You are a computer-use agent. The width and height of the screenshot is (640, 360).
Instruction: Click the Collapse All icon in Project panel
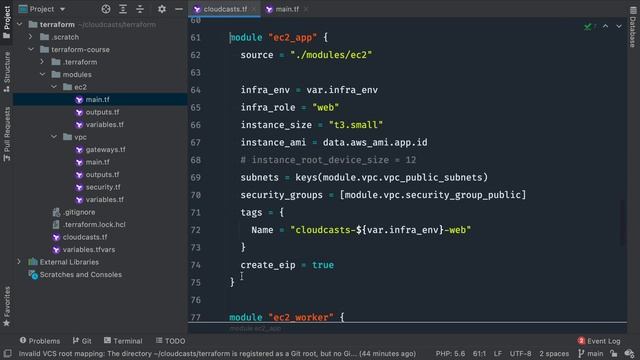pyautogui.click(x=140, y=9)
